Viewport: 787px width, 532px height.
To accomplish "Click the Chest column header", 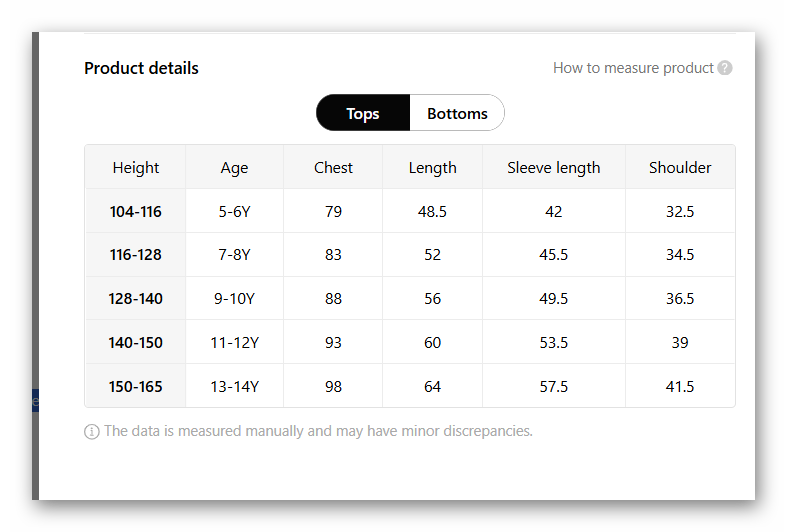I will click(x=333, y=167).
